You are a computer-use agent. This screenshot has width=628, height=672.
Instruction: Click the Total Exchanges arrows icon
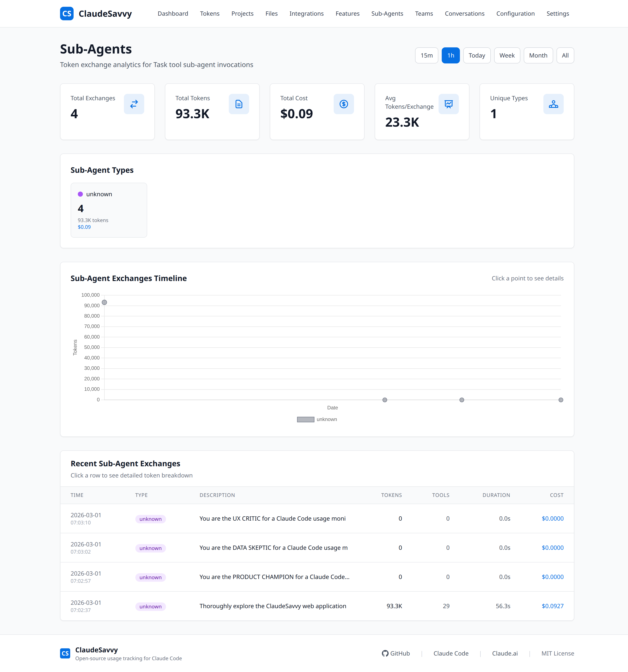(134, 104)
